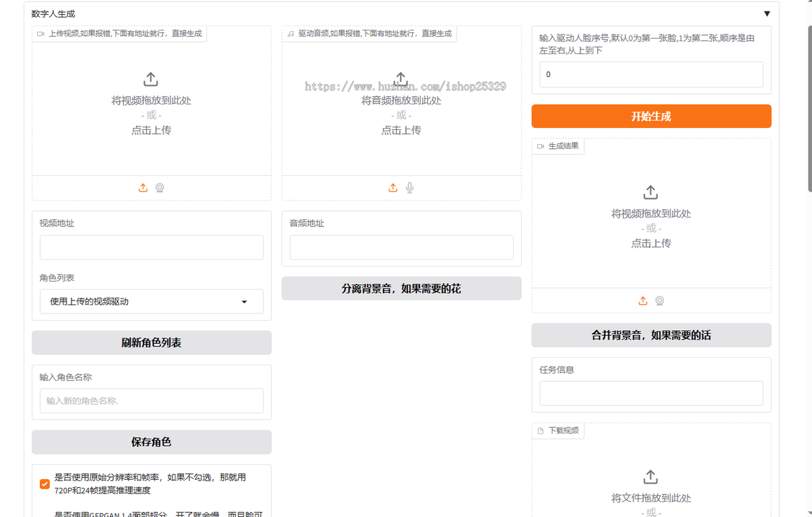812x517 pixels.
Task: Click 保存角色 button
Action: point(152,442)
